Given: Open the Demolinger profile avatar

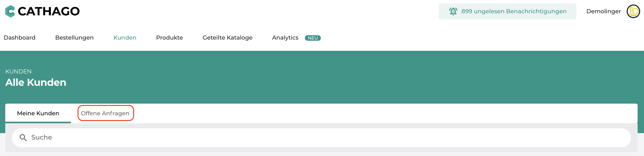Looking at the screenshot, I should 633,11.
